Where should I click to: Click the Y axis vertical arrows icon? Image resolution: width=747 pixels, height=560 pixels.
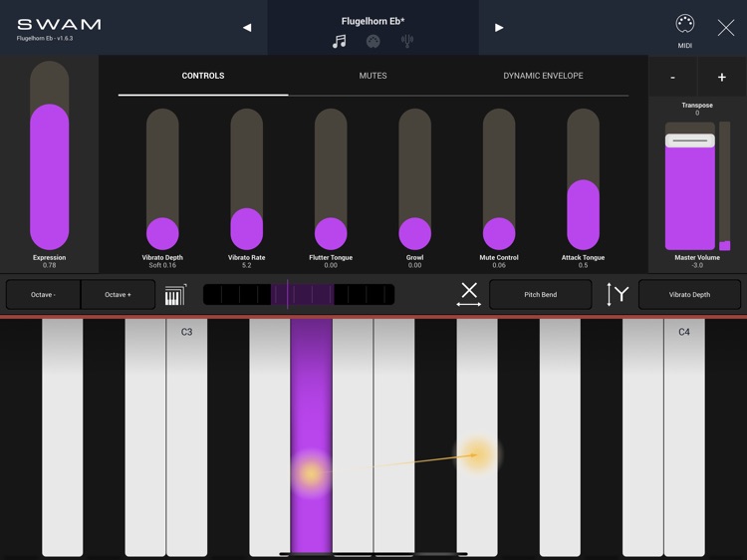(617, 294)
